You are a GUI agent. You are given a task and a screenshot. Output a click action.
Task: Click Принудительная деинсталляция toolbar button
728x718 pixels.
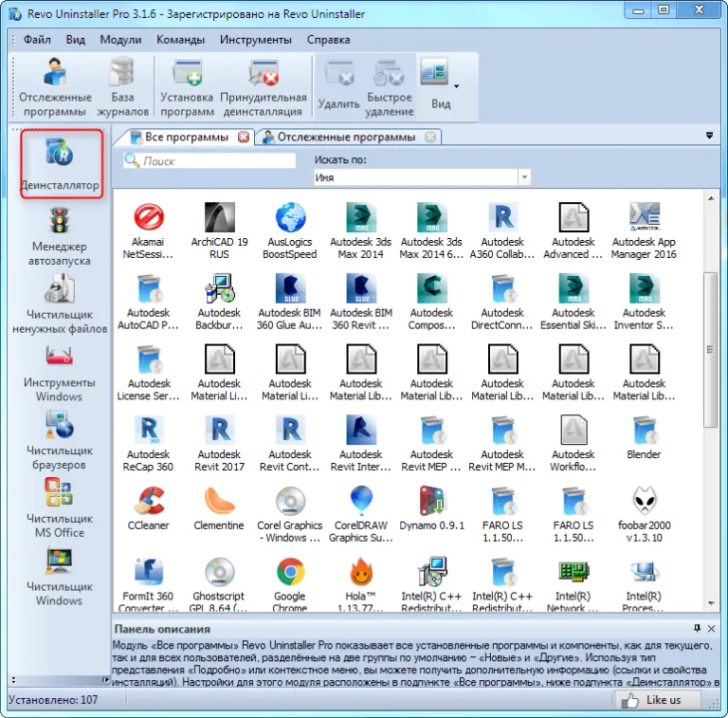tap(264, 88)
